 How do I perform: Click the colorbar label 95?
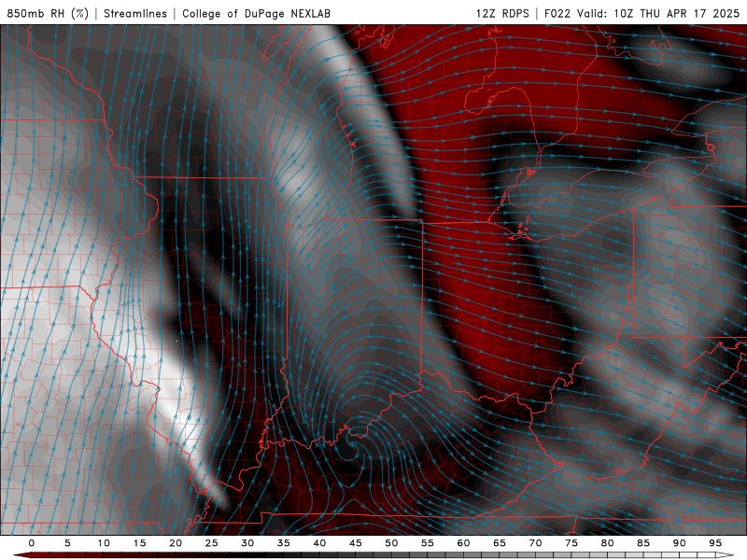(x=715, y=543)
